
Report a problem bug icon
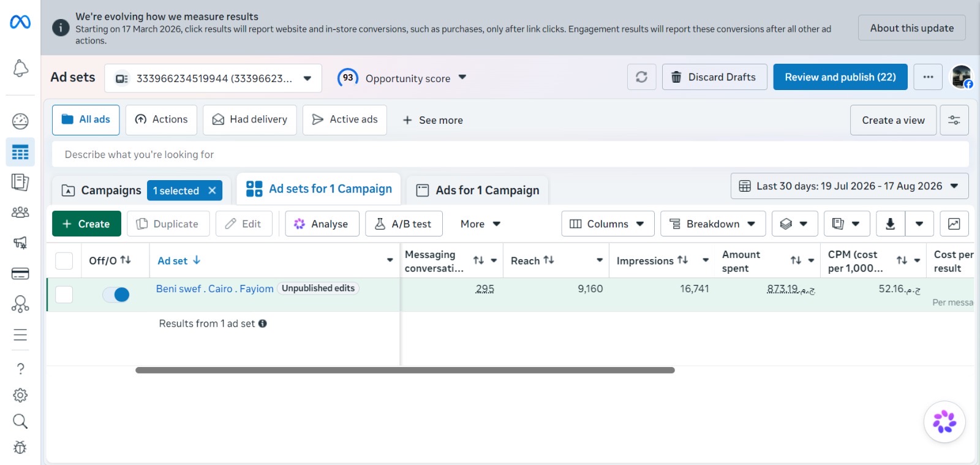click(x=20, y=448)
